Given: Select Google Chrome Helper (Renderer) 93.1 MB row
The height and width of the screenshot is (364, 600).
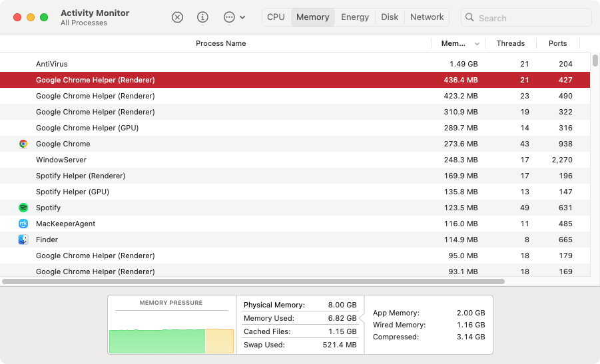Looking at the screenshot, I should (294, 271).
